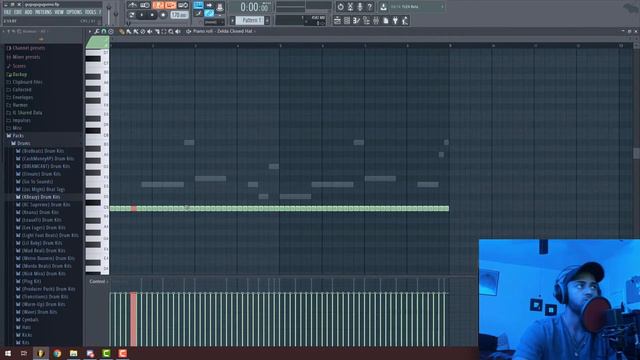640x360 pixels.
Task: Select the Slice tool in piano roll toolbar
Action: (x=157, y=31)
